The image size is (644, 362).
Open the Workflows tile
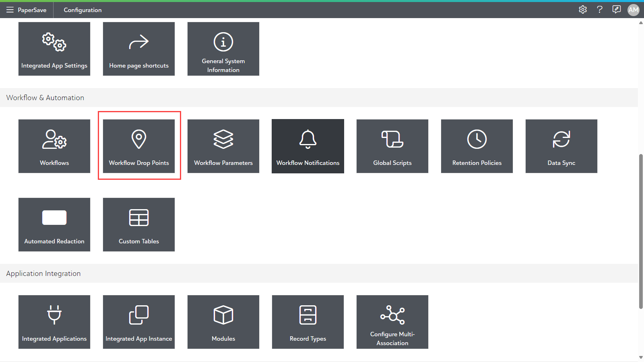[54, 146]
